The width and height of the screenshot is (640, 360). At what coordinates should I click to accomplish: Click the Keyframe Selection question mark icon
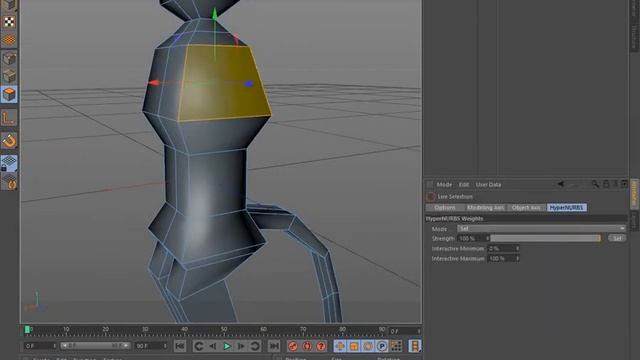pyautogui.click(x=321, y=346)
